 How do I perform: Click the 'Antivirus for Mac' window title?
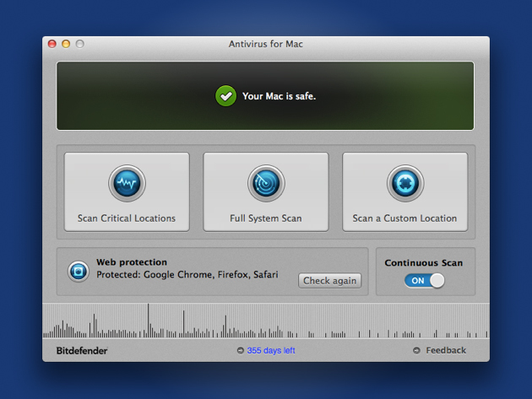point(266,44)
